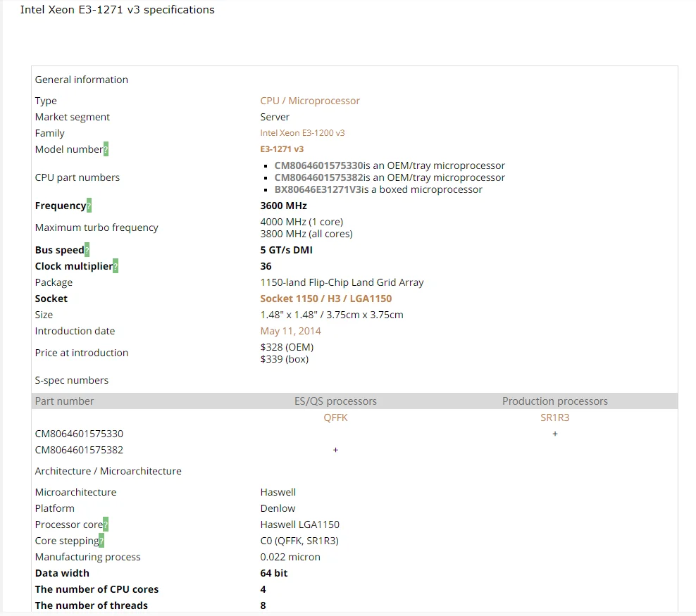This screenshot has width=696, height=616.
Task: Select the 4000 MHz (1 core) turbo value
Action: [x=302, y=222]
